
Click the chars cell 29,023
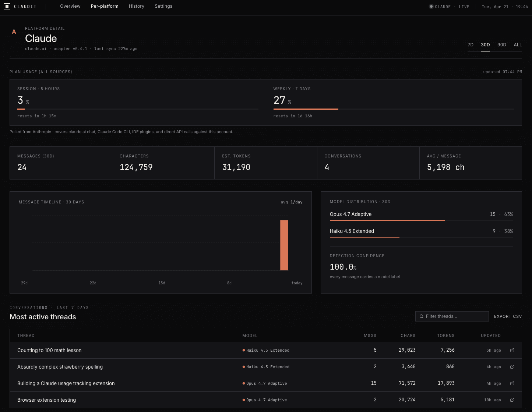pos(407,350)
